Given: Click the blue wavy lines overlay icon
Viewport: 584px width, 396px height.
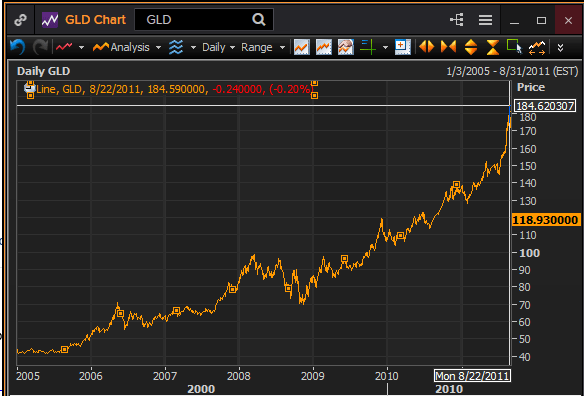Looking at the screenshot, I should (176, 47).
